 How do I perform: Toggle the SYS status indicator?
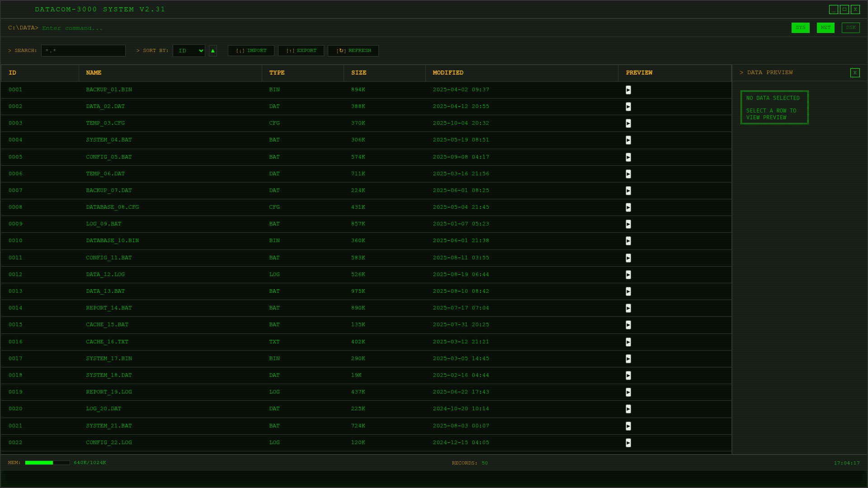click(800, 28)
